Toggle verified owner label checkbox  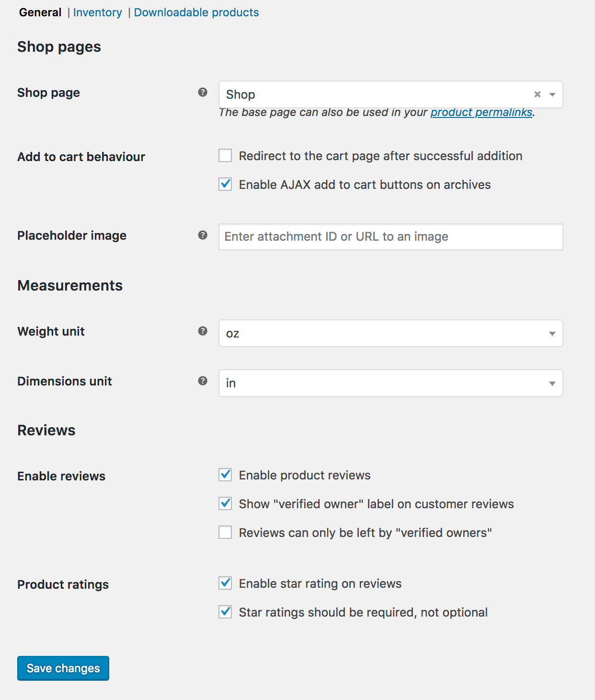(x=225, y=503)
